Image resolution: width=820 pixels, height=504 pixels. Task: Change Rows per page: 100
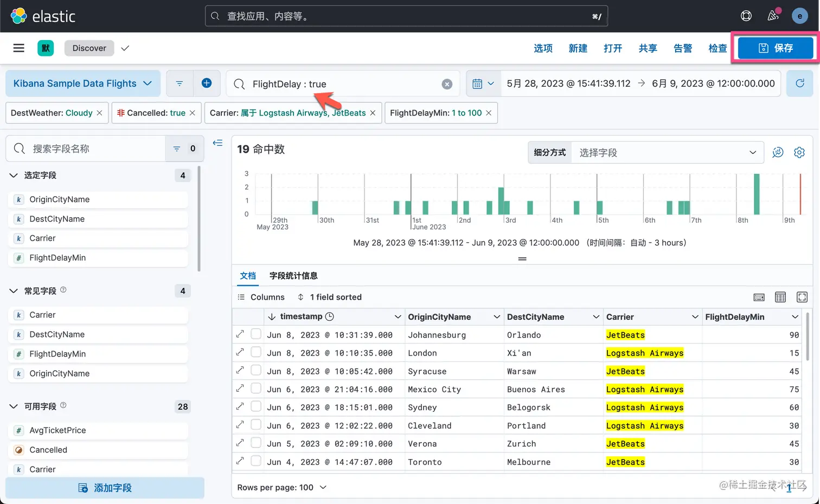tap(282, 487)
